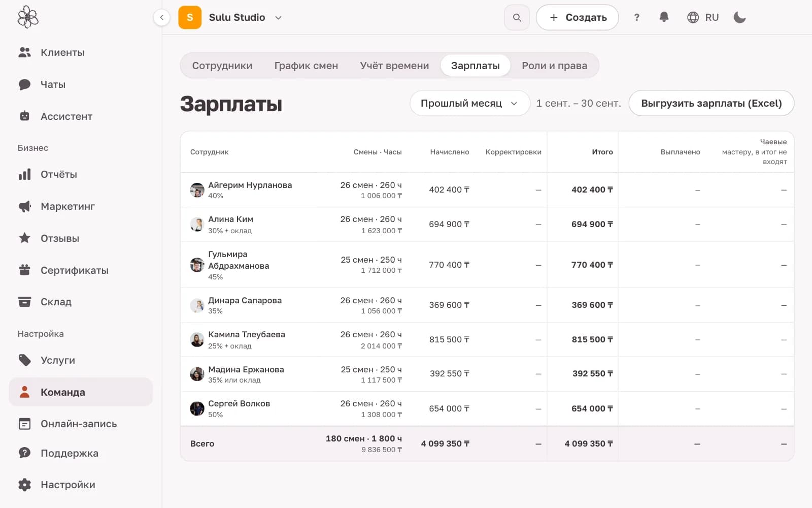The image size is (812, 508).
Task: Open the Сертификаты gift icon
Action: pos(24,270)
